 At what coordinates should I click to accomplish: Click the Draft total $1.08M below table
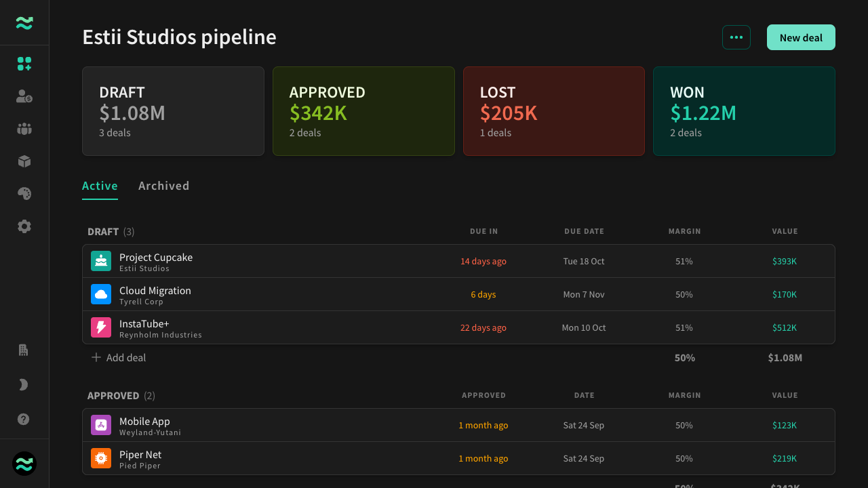click(x=785, y=357)
